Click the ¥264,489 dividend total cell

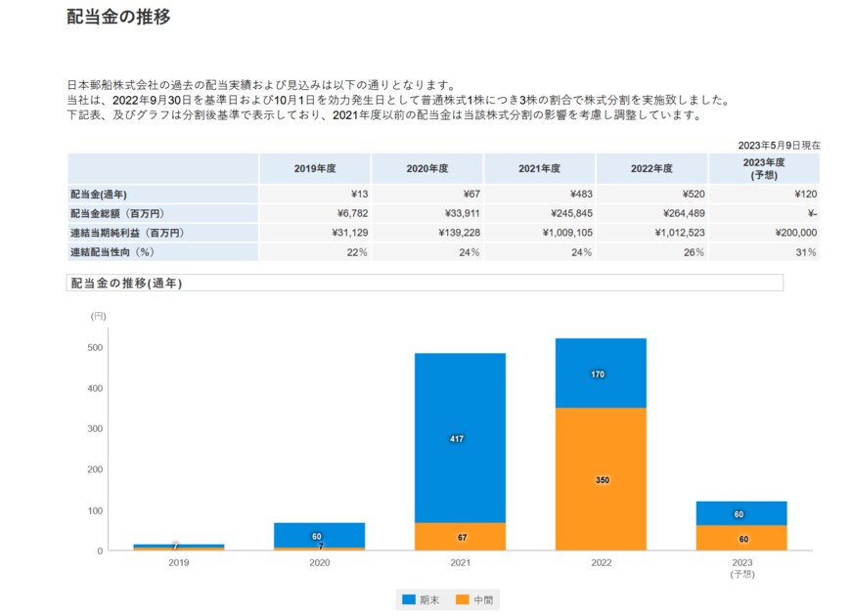[x=682, y=212]
